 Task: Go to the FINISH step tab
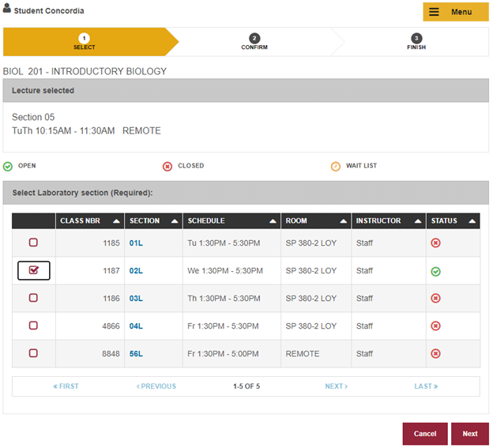pos(416,42)
